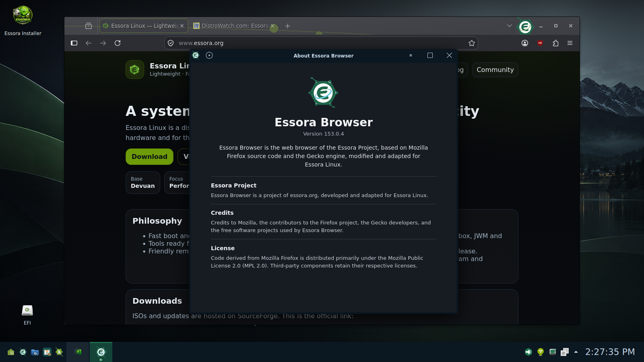The height and width of the screenshot is (362, 644).
Task: Open the About dialog's window menu icon
Action: tap(196, 56)
